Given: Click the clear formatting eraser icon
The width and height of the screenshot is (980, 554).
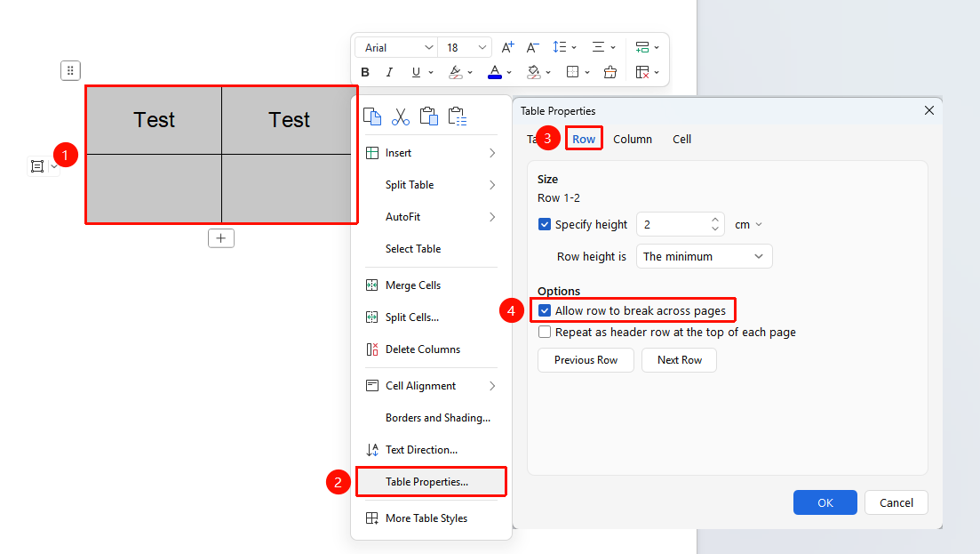Looking at the screenshot, I should (x=610, y=72).
